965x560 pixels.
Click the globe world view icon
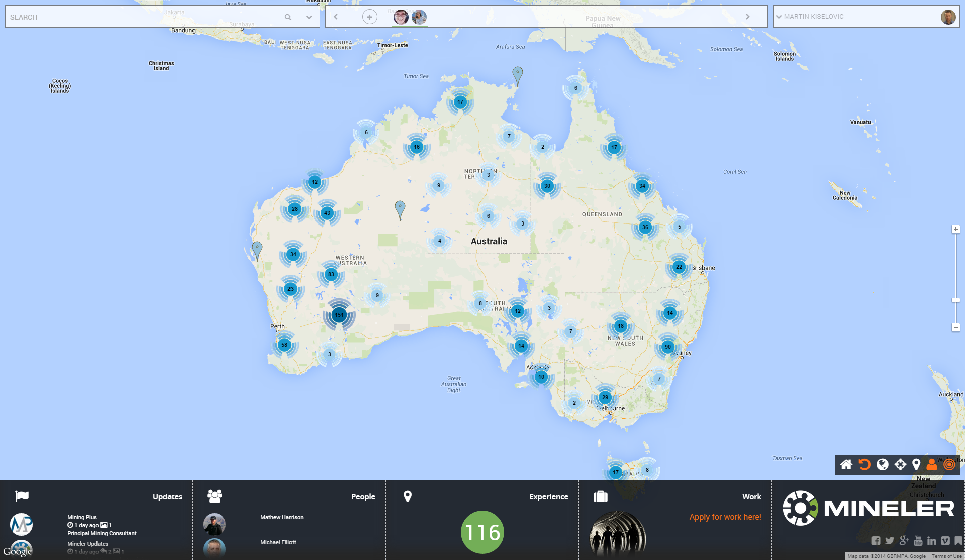point(882,464)
